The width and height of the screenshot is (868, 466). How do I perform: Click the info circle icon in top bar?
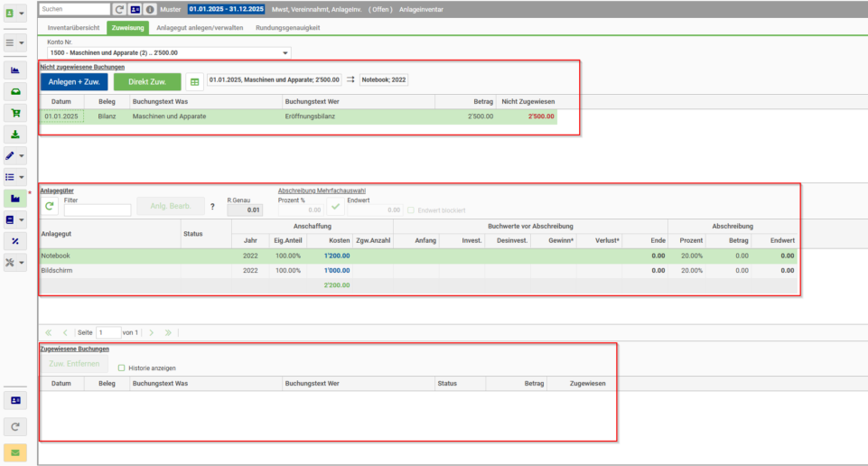149,9
